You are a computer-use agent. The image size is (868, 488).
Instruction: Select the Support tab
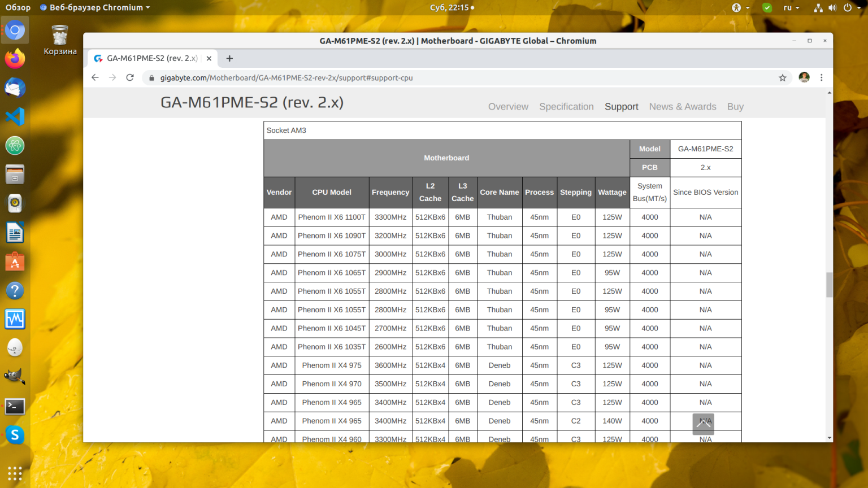(x=621, y=107)
